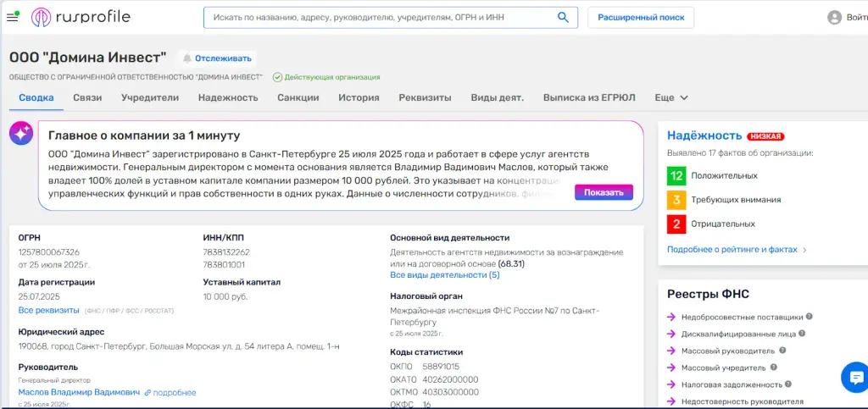Open the Санкции tab
This screenshot has height=409, width=868.
click(298, 98)
